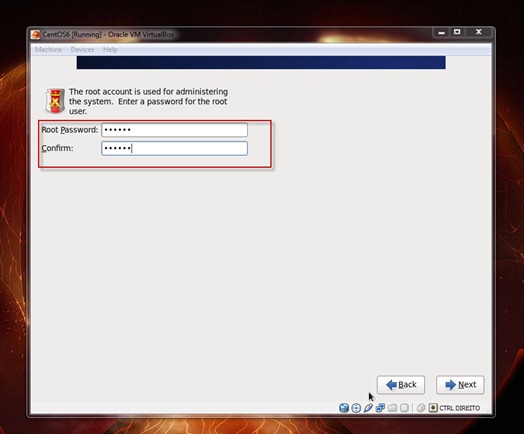Open the Devices menu
The height and width of the screenshot is (434, 524).
tap(82, 49)
